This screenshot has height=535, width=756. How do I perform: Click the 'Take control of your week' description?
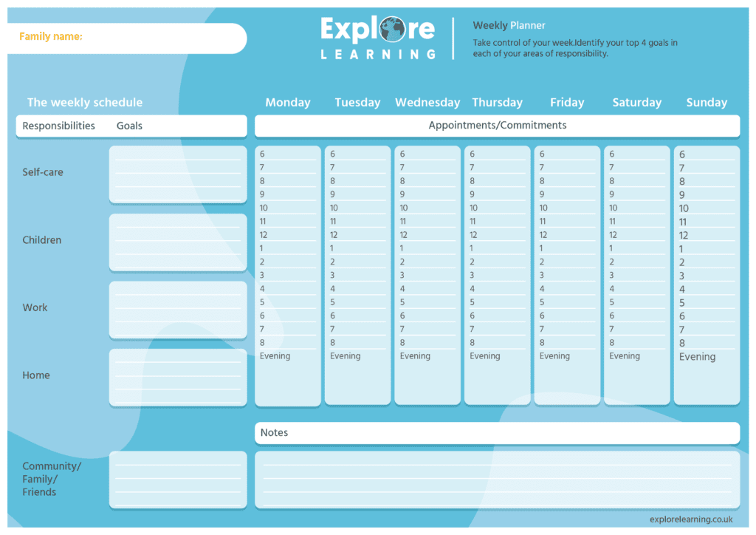coord(575,48)
